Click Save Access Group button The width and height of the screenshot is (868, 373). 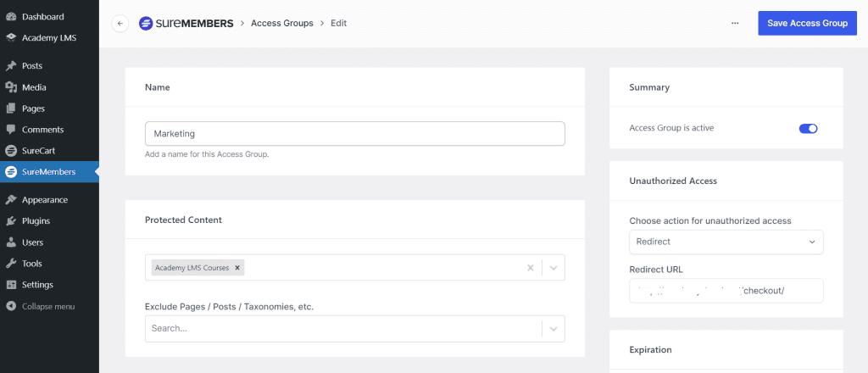pyautogui.click(x=807, y=23)
